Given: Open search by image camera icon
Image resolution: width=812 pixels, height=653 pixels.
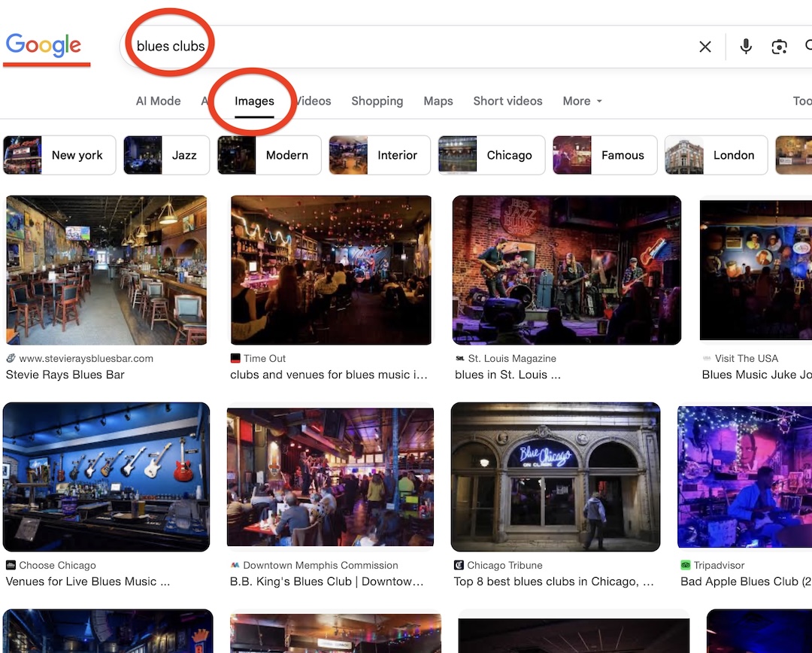Looking at the screenshot, I should 780,47.
